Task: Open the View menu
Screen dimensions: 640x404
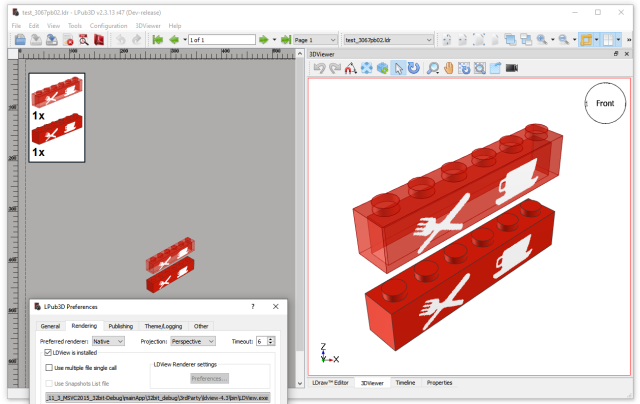Action: [x=53, y=25]
